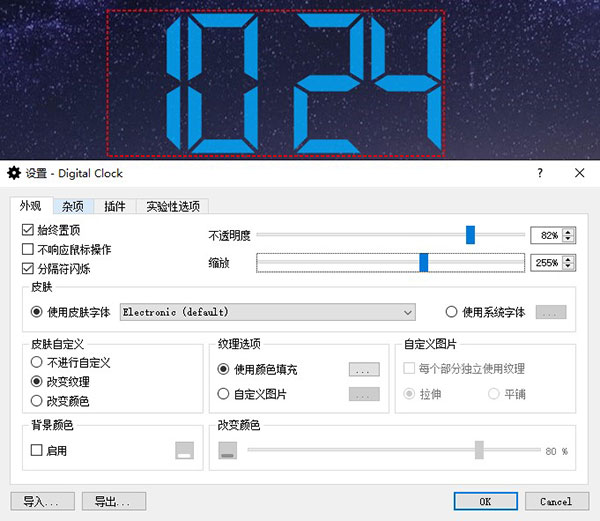Image resolution: width=600 pixels, height=521 pixels.
Task: Open color picker beside 使用颜色填充
Action: pos(364,370)
